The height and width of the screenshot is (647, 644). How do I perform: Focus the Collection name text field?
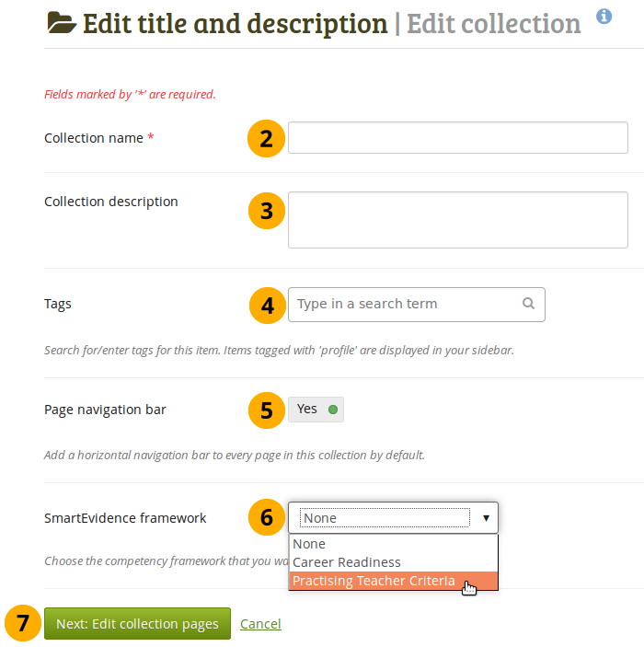point(457,138)
